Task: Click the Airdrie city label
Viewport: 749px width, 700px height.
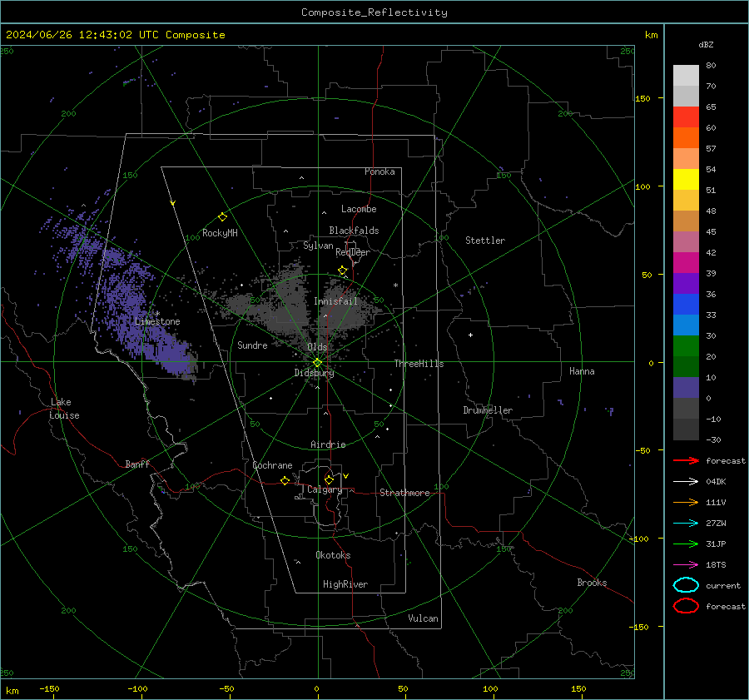Action: 328,444
